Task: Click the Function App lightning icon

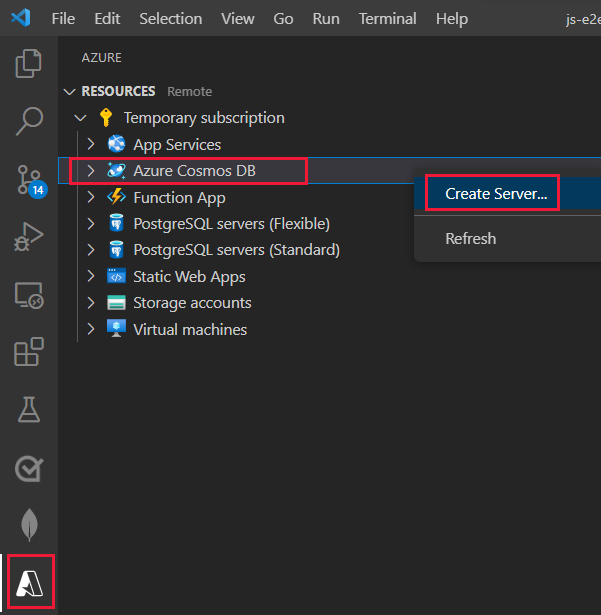Action: point(117,197)
